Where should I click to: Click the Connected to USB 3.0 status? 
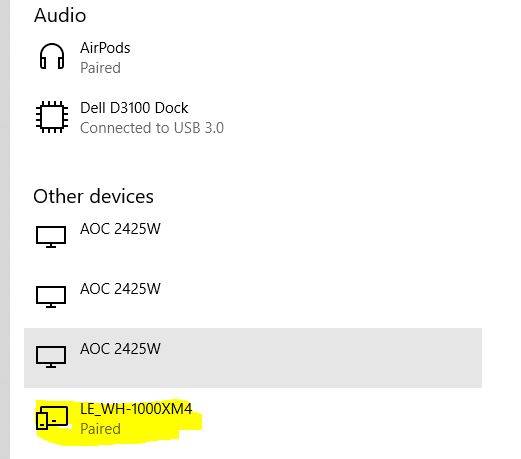point(152,128)
